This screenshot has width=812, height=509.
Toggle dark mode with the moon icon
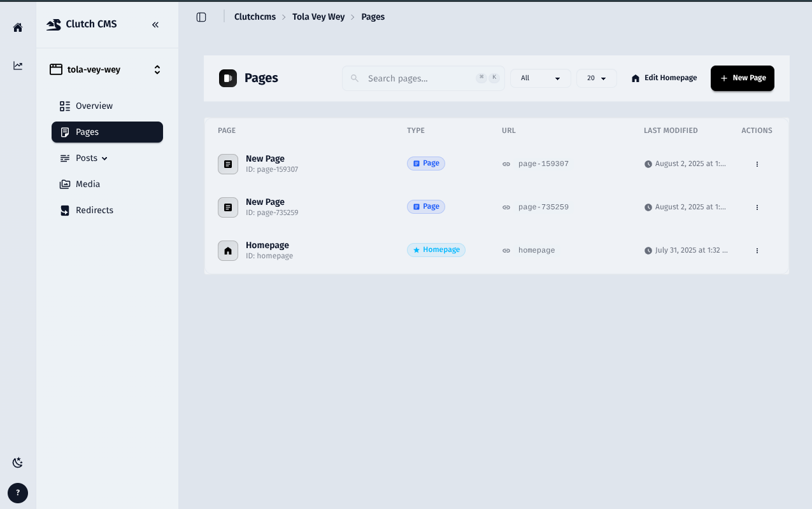(17, 463)
